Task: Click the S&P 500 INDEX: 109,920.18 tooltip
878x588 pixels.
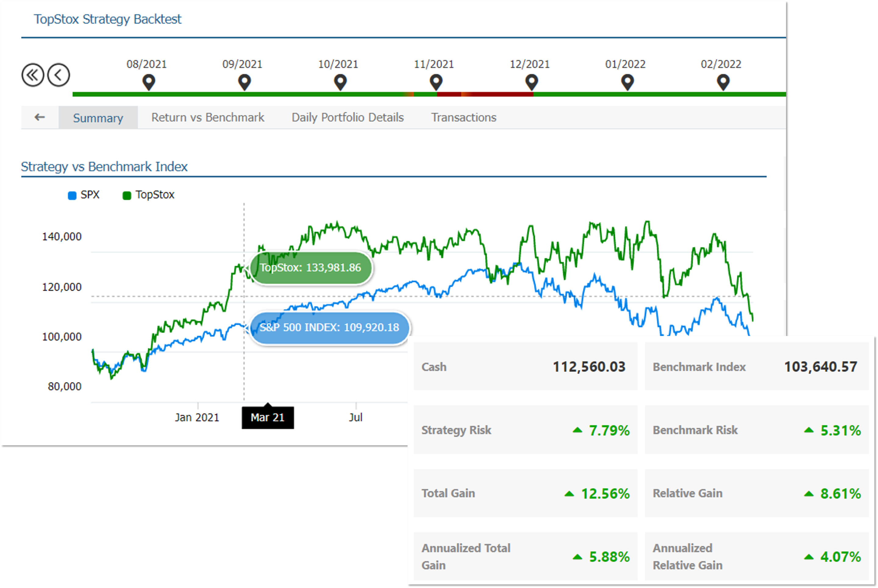Action: pyautogui.click(x=330, y=328)
